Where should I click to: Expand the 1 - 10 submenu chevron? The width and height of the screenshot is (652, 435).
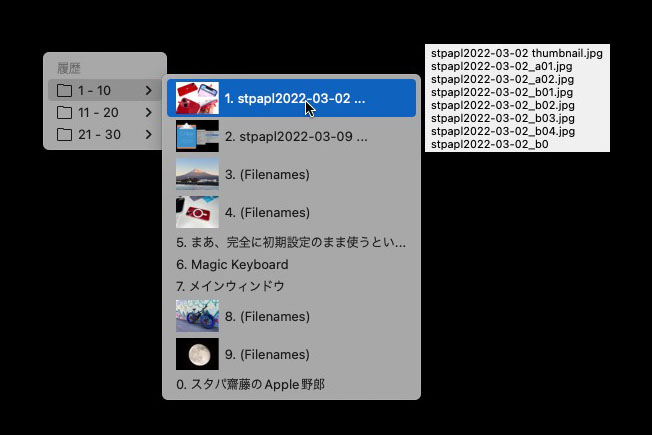click(x=148, y=90)
